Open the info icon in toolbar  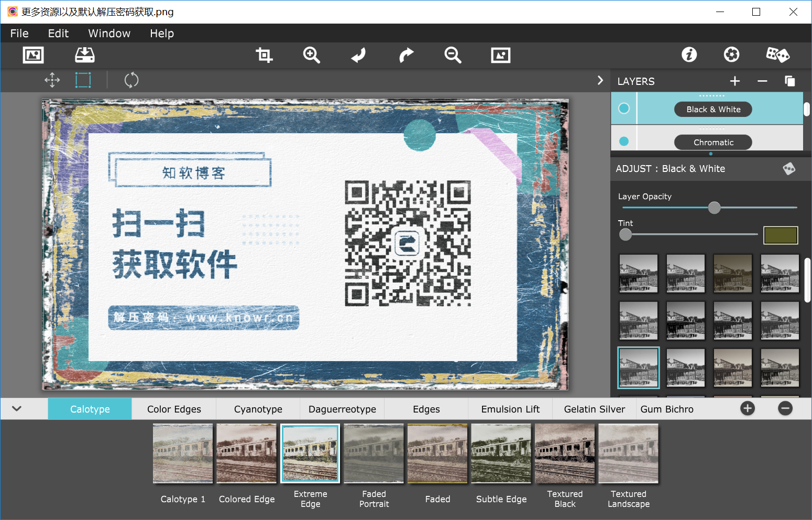(x=689, y=55)
